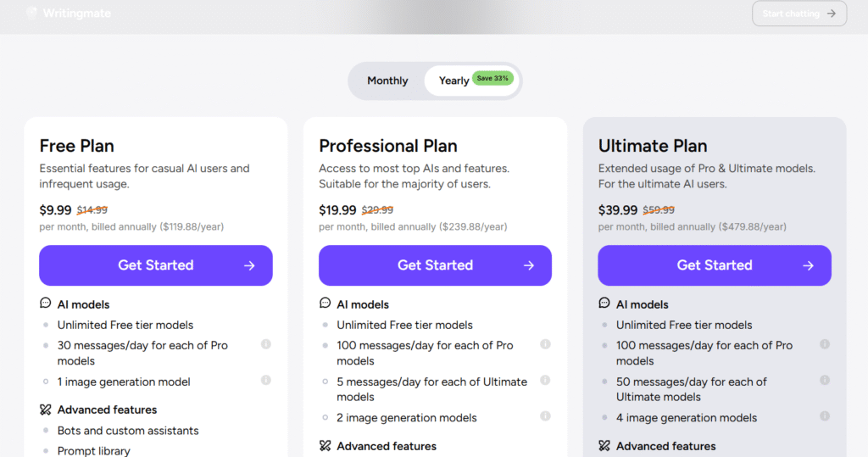868x457 pixels.
Task: Click the AI models chat icon in Free Plan
Action: (x=46, y=304)
